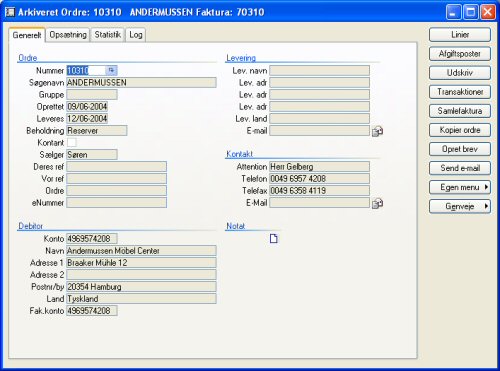This screenshot has width=500, height=371.
Task: Click the Notat section heading link
Action: click(236, 226)
